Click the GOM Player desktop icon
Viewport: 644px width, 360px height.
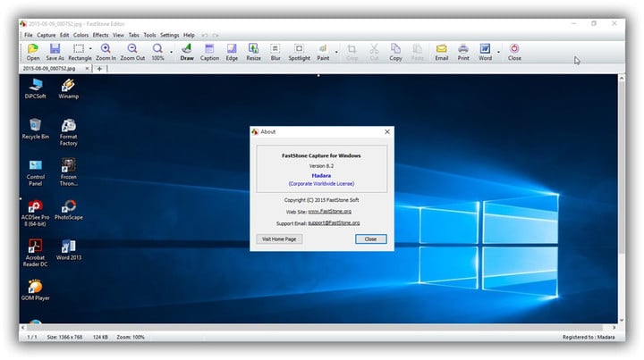35,290
